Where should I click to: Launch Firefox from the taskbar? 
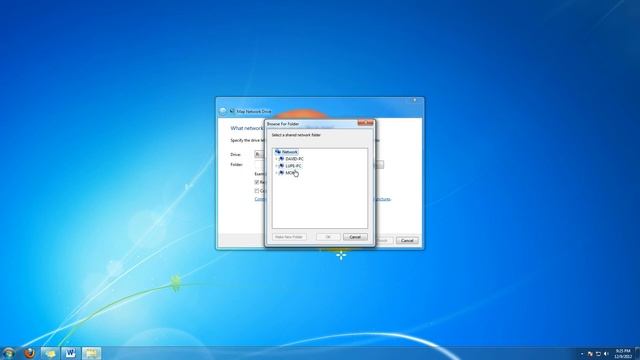point(29,353)
